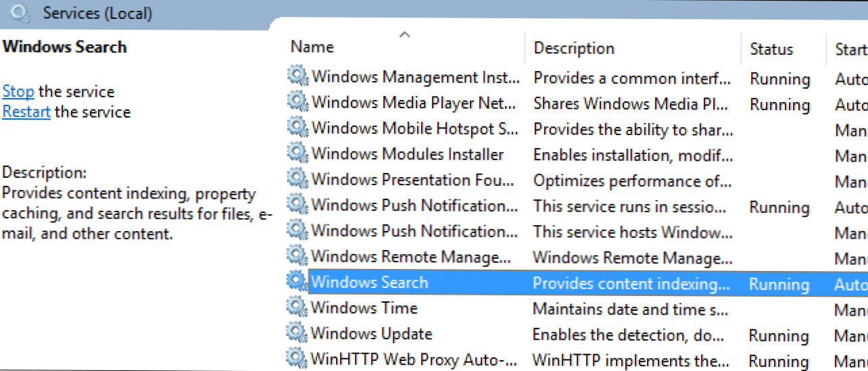
Task: Click the Running status of WinHTTP Web Proxy
Action: pos(779,362)
